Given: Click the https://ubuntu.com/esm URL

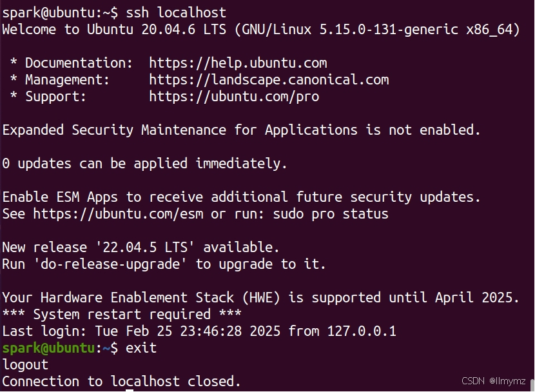Looking at the screenshot, I should point(118,214).
